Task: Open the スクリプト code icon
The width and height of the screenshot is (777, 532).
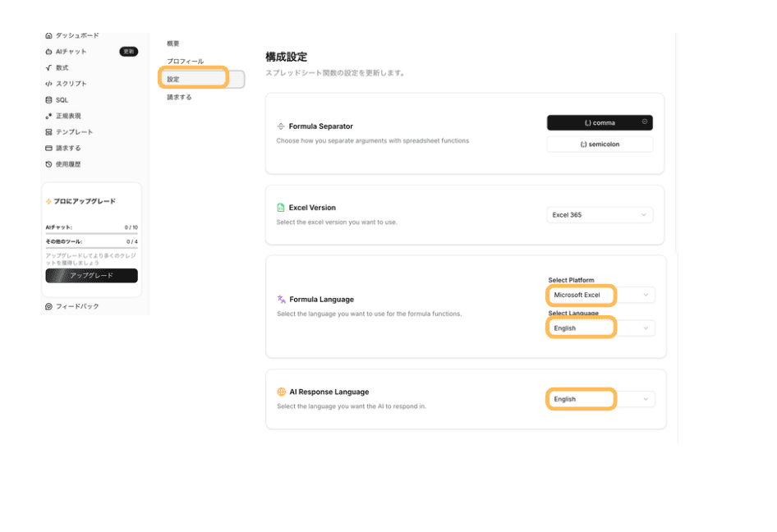Action: 48,84
